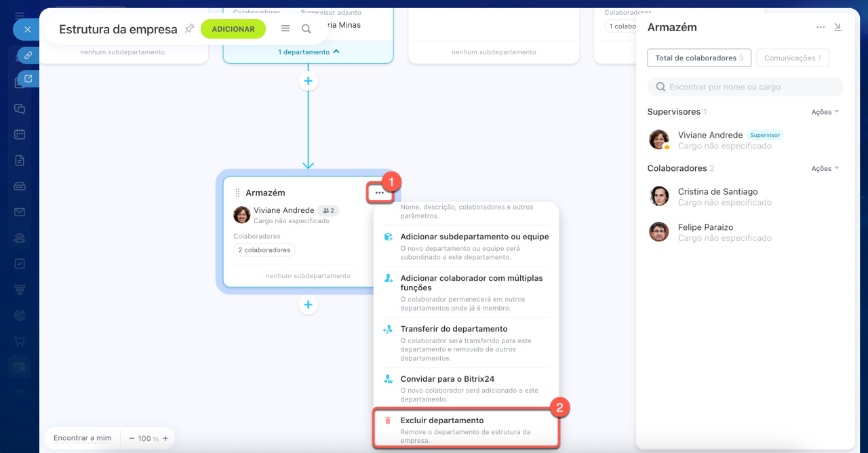Image resolution: width=868 pixels, height=453 pixels.
Task: Click the Encontrar a mim button
Action: [x=82, y=438]
